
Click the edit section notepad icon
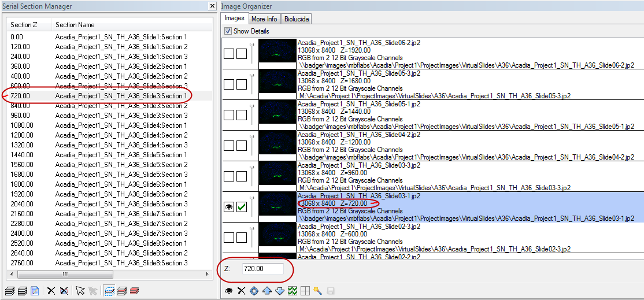35,291
